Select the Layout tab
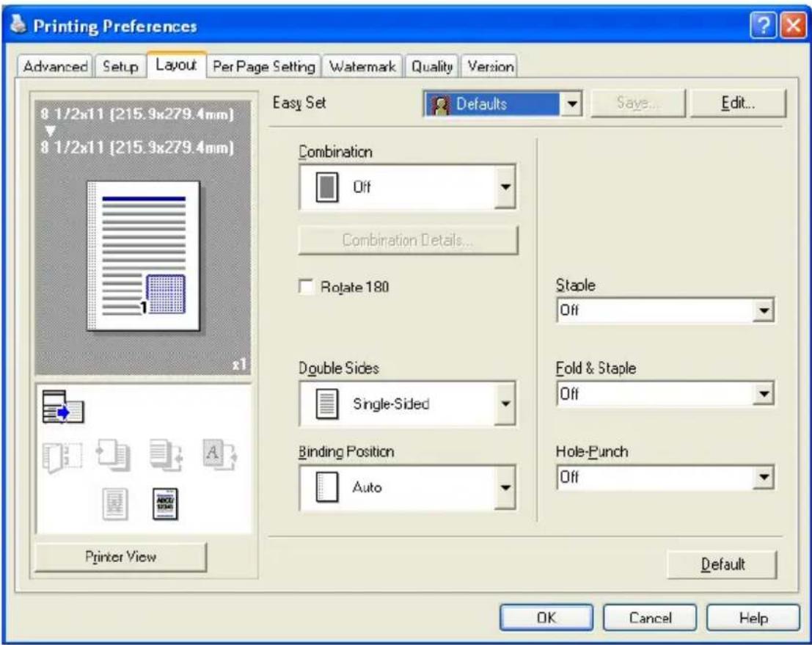 coord(176,65)
